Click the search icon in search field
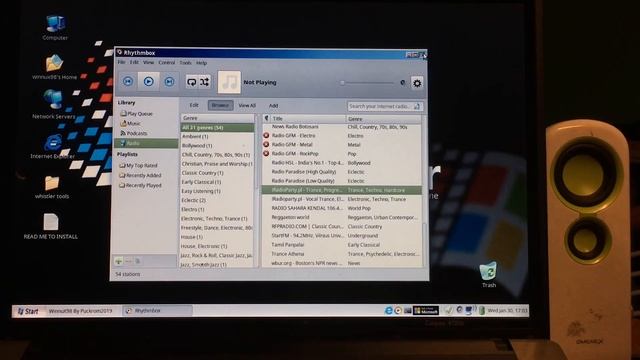This screenshot has width=640, height=360. [x=417, y=106]
